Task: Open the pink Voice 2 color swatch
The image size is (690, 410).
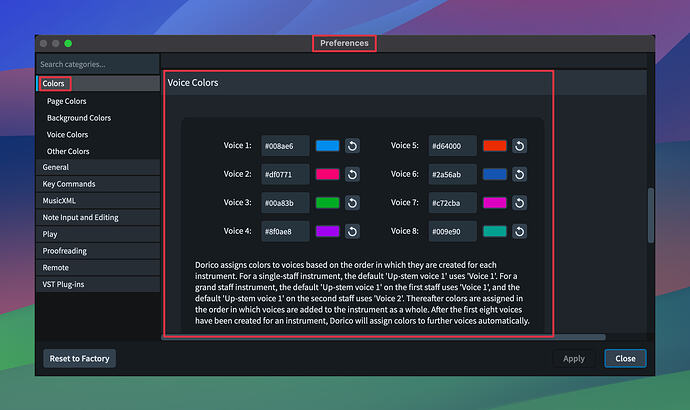Action: (x=327, y=174)
